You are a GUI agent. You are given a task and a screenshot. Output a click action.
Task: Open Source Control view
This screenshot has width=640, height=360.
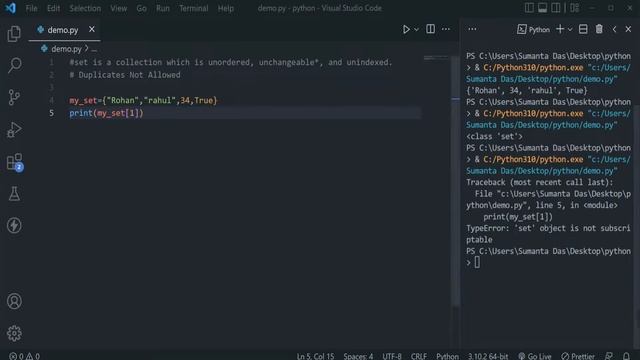(14, 97)
